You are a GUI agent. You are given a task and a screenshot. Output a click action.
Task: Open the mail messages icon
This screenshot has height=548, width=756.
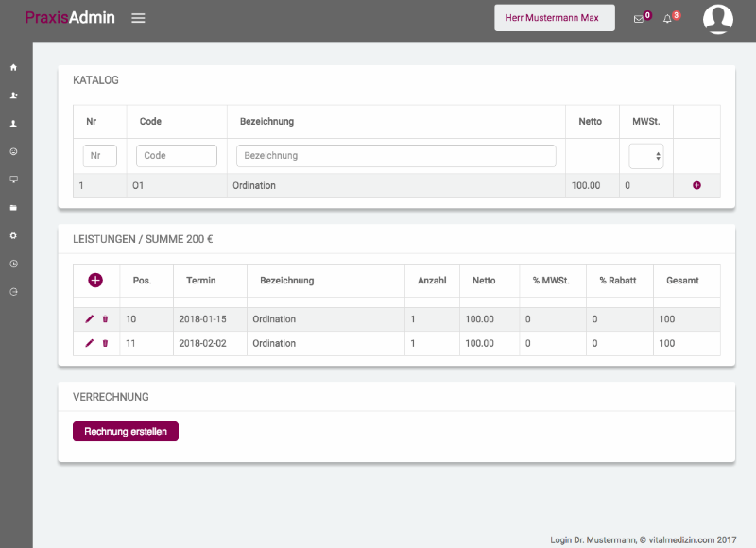tap(639, 19)
